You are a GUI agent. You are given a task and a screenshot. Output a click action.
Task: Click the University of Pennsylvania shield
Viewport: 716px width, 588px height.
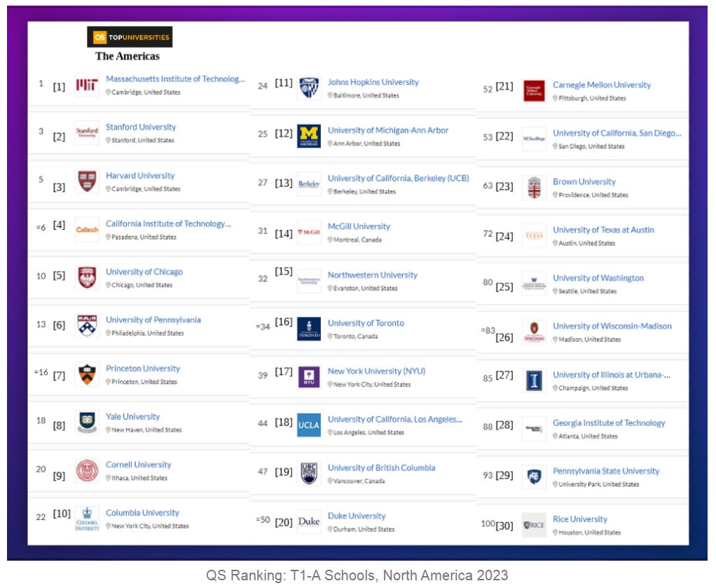coord(87,326)
